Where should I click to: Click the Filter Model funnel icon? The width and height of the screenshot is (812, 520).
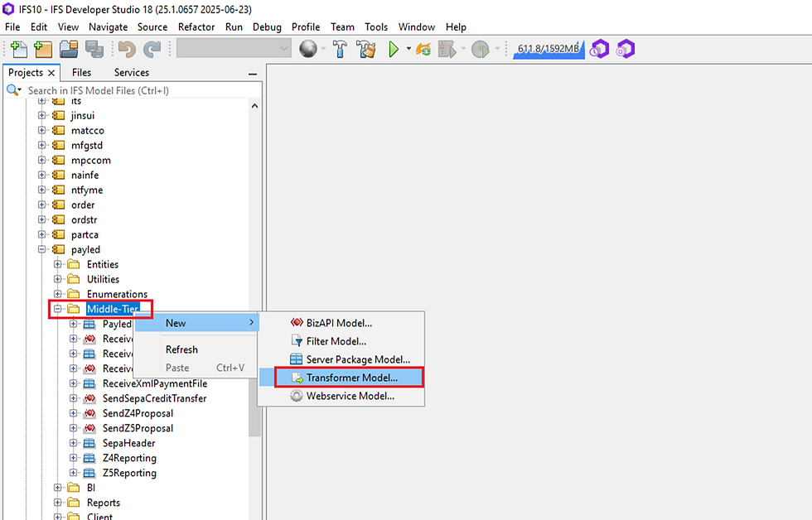[x=297, y=341]
